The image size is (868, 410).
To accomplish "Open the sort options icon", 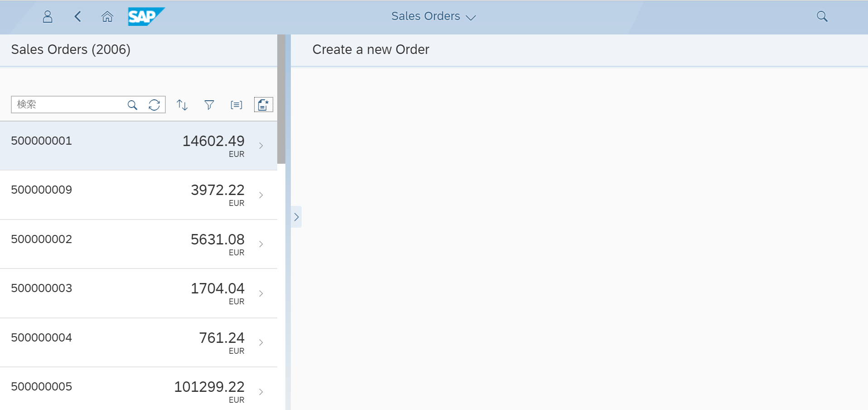I will 182,105.
